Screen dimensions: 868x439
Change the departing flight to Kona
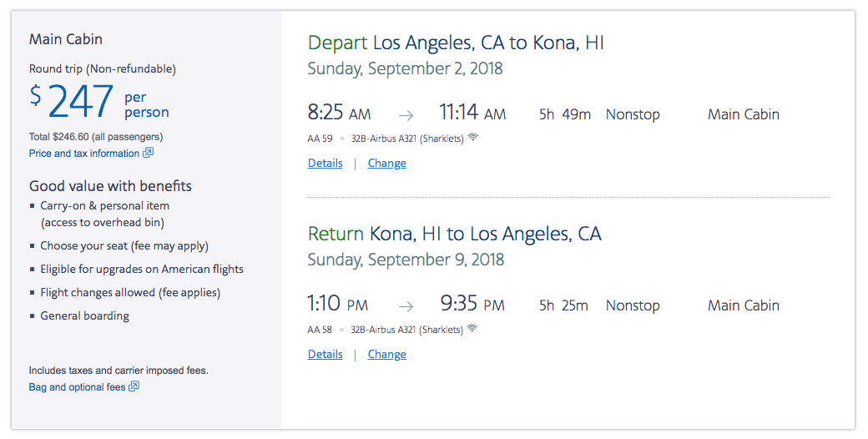[x=386, y=164]
